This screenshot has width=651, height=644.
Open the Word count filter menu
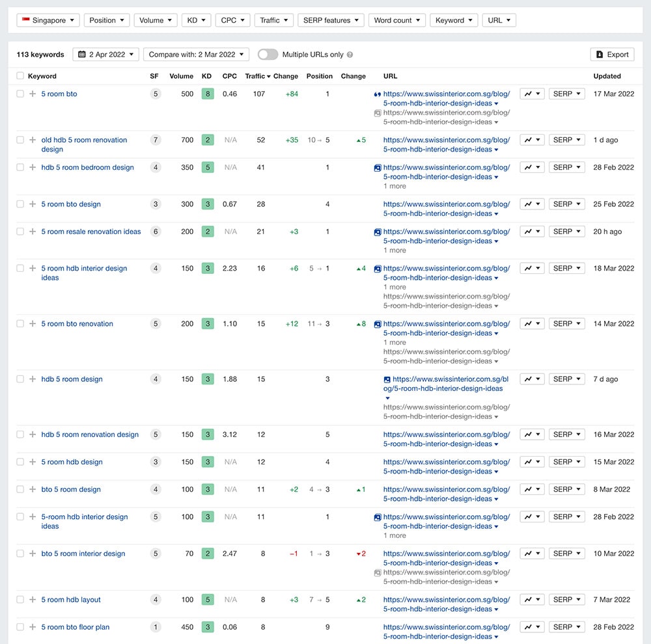tap(396, 20)
